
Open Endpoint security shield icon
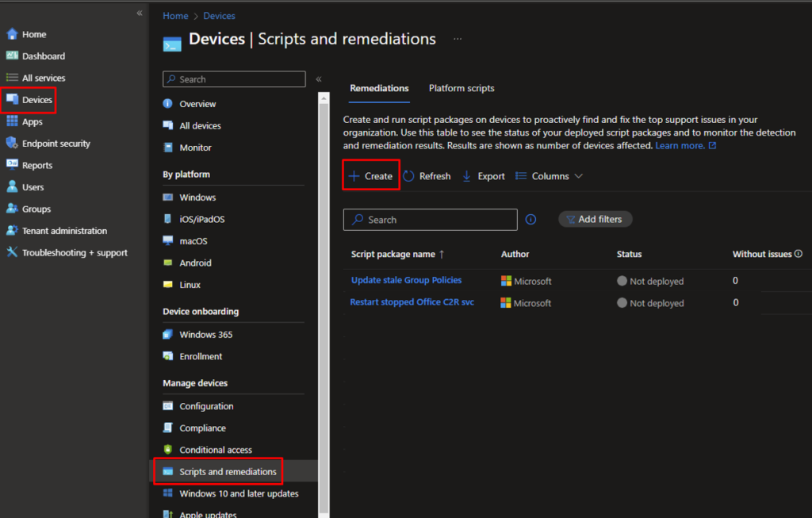tap(12, 143)
